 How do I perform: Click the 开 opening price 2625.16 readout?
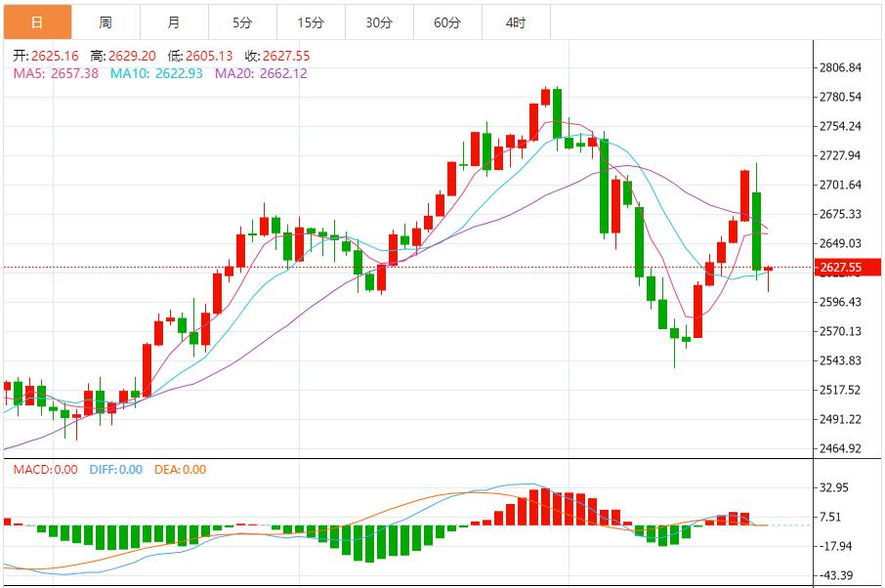coord(46,56)
